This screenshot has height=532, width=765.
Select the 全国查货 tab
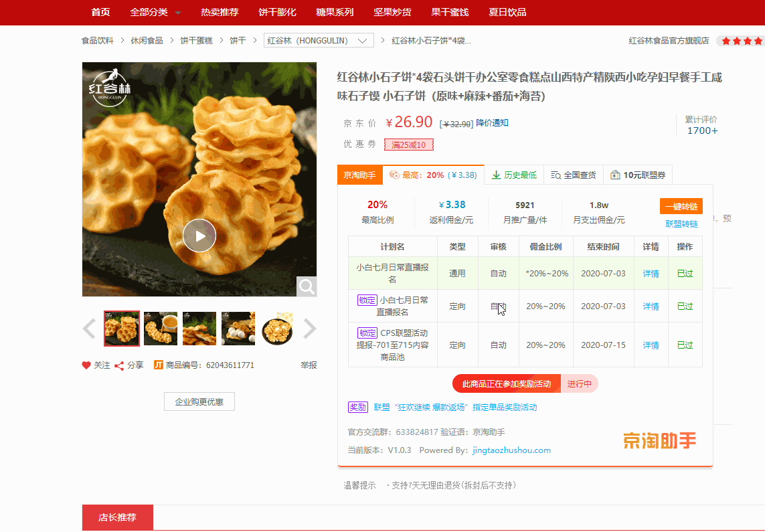(x=574, y=175)
